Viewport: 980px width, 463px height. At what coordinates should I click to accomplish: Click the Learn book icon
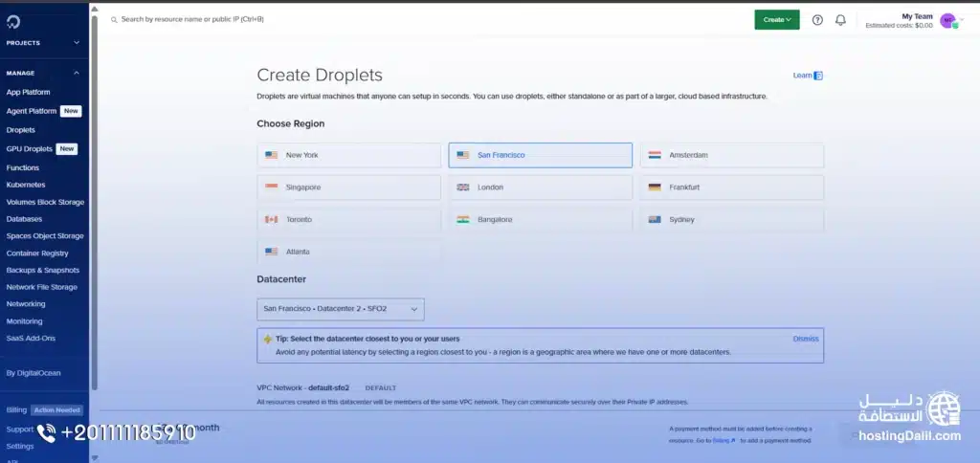(818, 76)
